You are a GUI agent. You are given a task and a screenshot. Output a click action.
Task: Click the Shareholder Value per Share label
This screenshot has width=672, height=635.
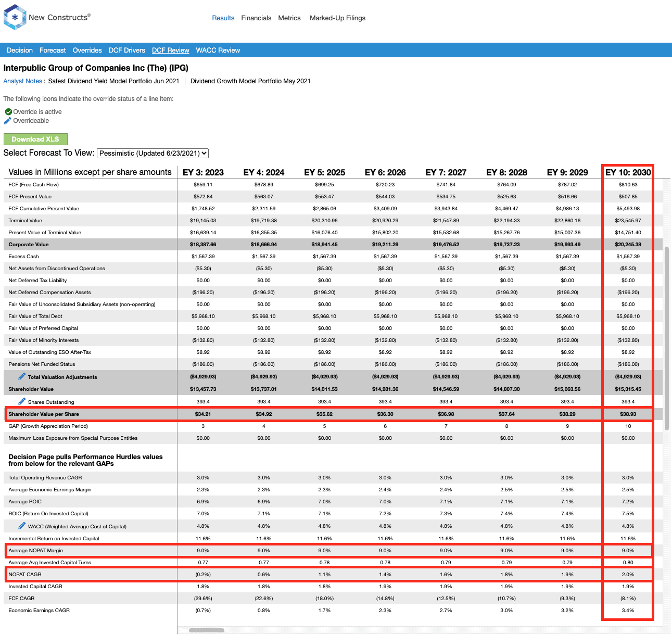coord(44,414)
